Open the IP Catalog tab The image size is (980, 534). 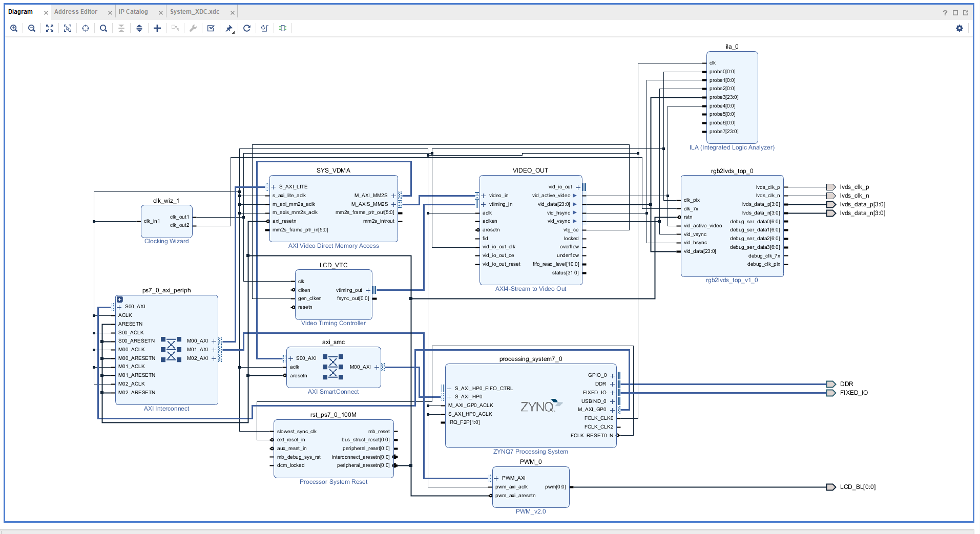[133, 12]
